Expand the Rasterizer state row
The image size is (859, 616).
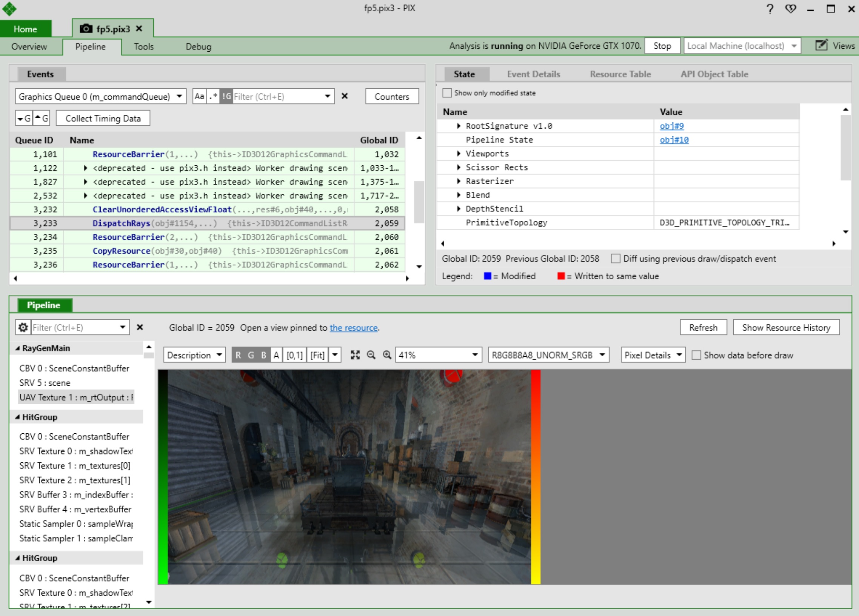click(x=458, y=181)
